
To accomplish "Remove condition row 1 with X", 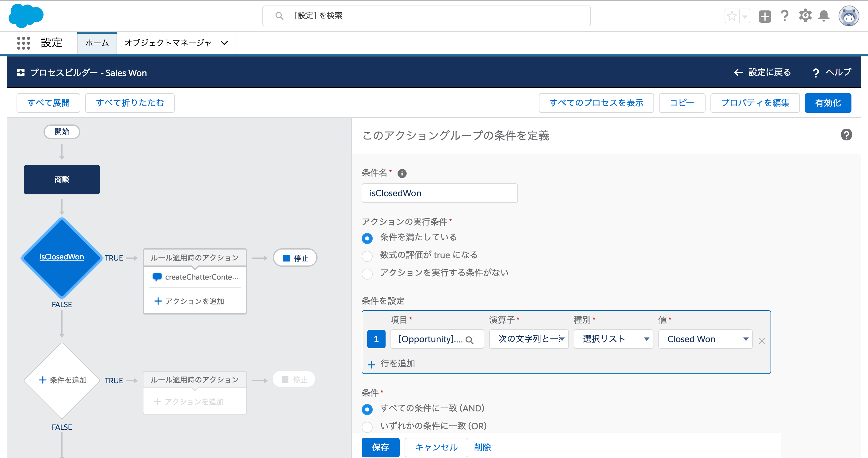I will click(762, 341).
